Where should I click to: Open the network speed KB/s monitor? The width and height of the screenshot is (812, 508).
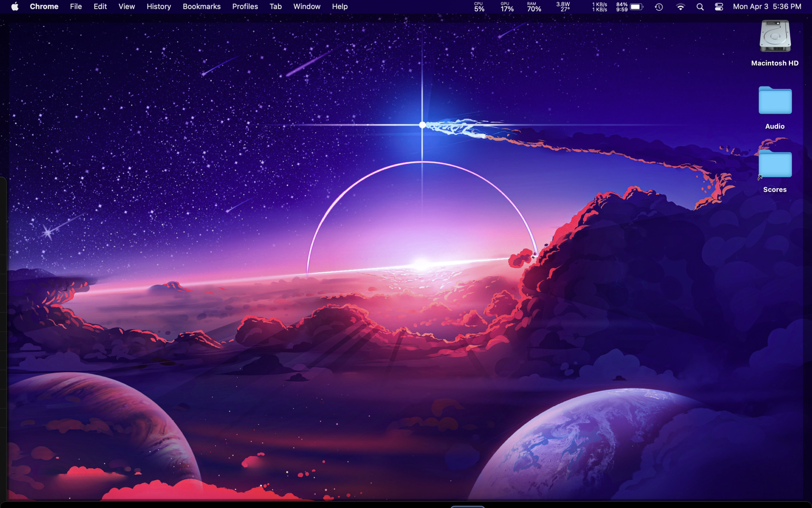[x=599, y=7]
